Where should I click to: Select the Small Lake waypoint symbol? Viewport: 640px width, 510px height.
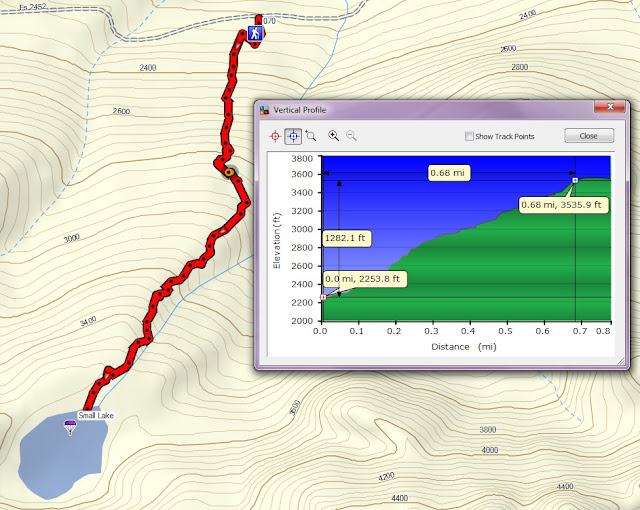click(70, 427)
